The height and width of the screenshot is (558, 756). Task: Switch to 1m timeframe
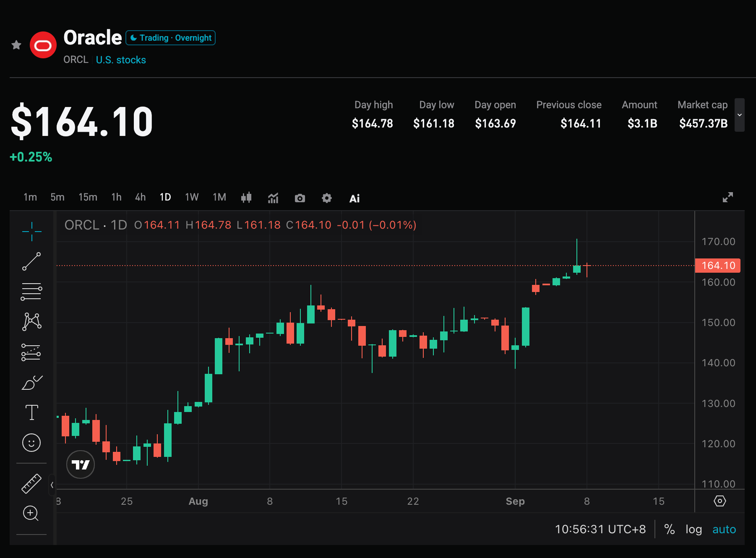click(30, 197)
